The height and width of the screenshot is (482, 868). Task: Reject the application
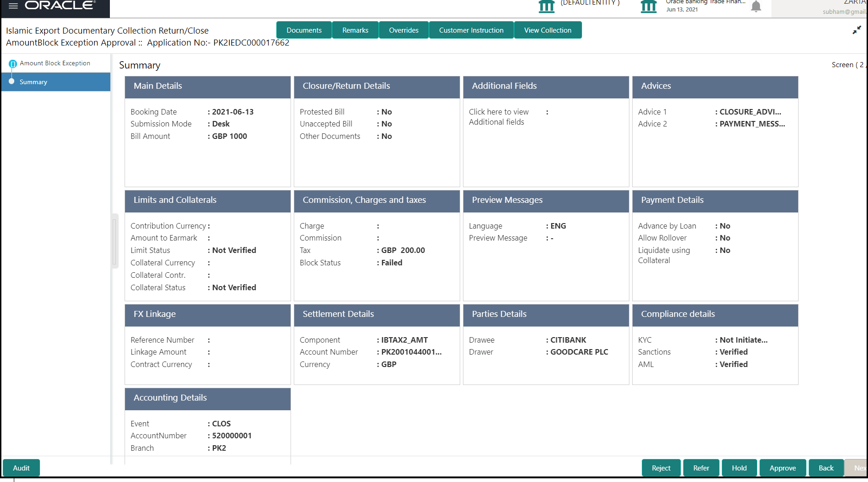tap(661, 468)
